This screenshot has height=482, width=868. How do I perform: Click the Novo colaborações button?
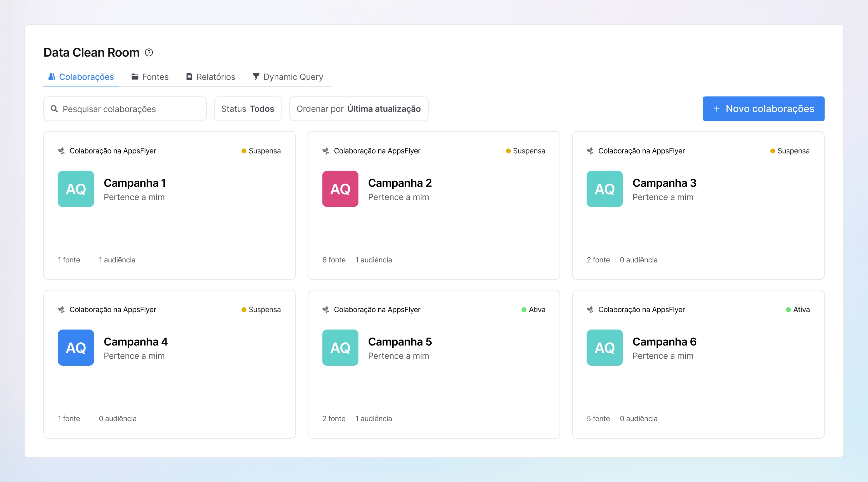(763, 109)
